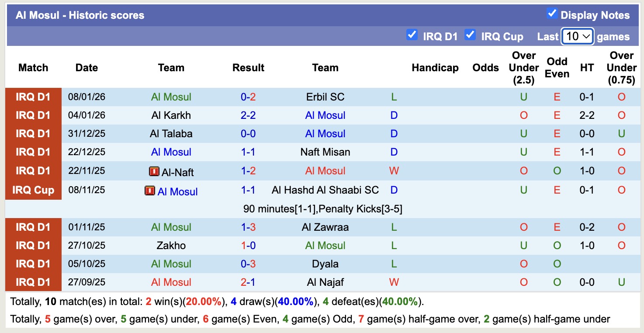Click the Zakho team name
This screenshot has width=644, height=333.
coord(171,245)
